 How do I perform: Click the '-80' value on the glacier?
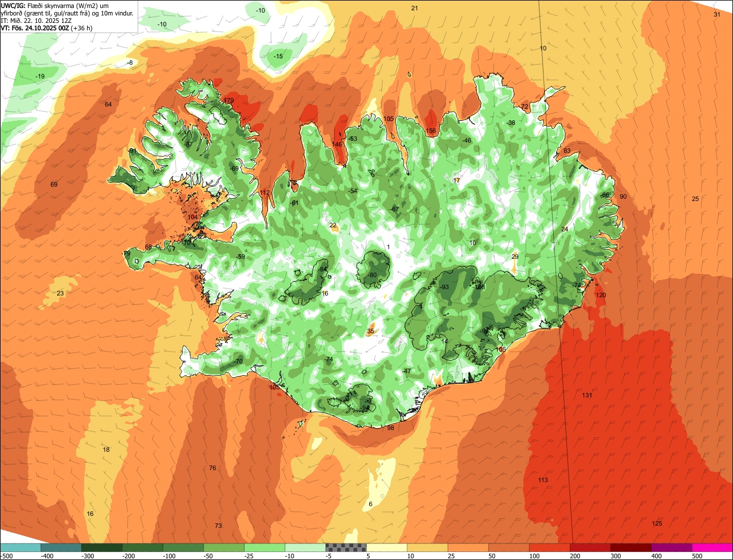373,275
